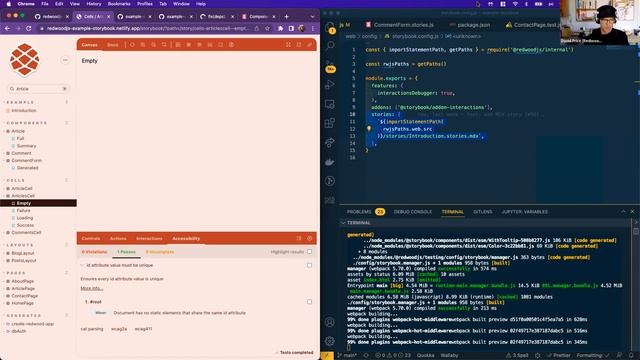
Task: Clear the Storybook search field
Action: [x=64, y=89]
